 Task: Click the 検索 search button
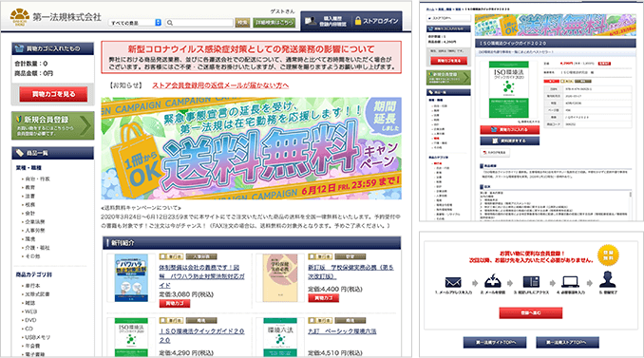click(x=242, y=23)
